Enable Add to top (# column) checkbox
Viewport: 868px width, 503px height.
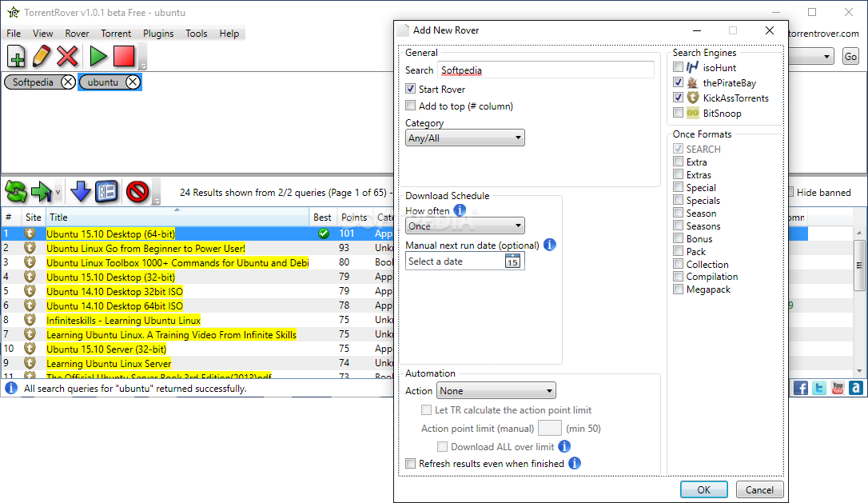coord(410,106)
